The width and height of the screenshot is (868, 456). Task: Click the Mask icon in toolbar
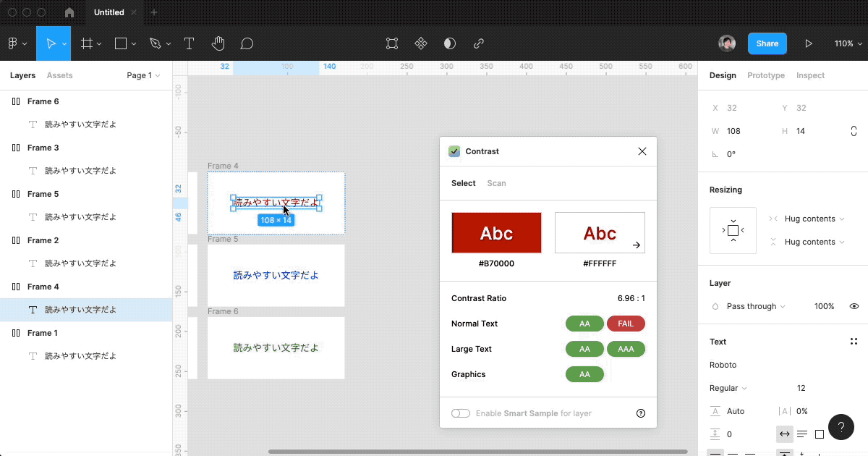click(450, 43)
